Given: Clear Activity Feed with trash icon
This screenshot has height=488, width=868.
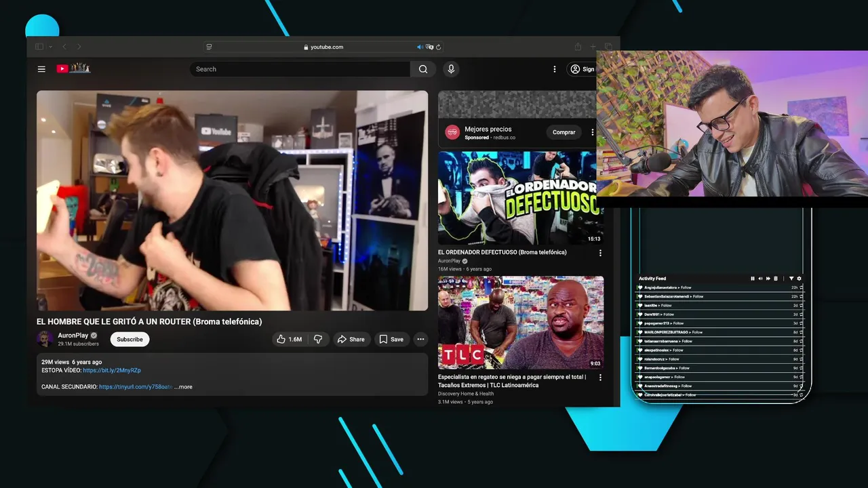Looking at the screenshot, I should [x=775, y=279].
